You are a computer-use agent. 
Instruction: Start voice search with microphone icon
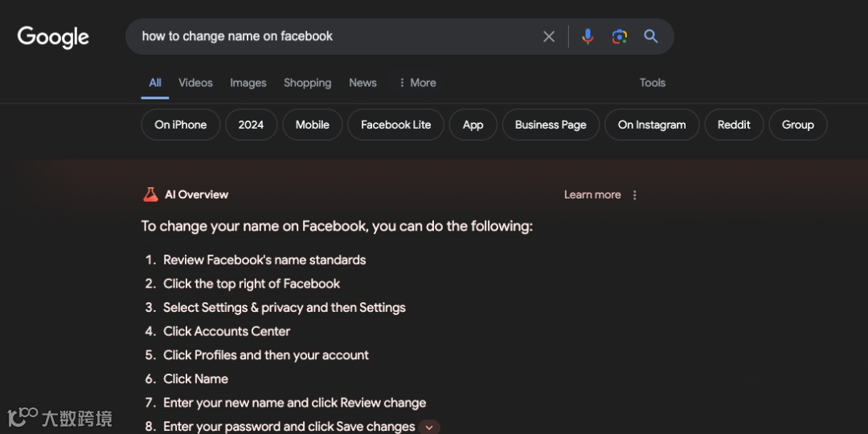pos(588,36)
